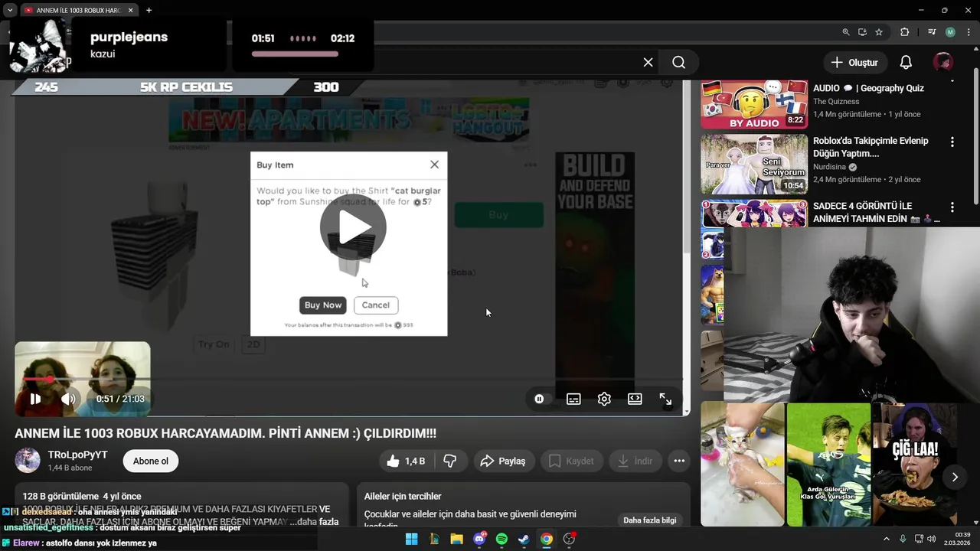
Task: Expand description with ...daha fazla
Action: (x=315, y=522)
